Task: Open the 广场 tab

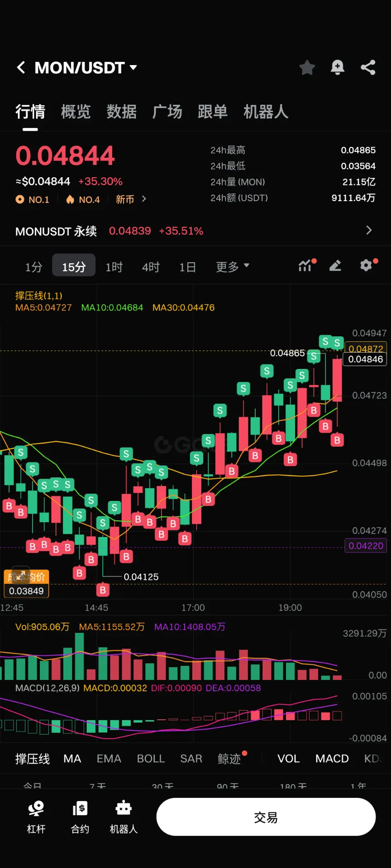Action: point(167,112)
